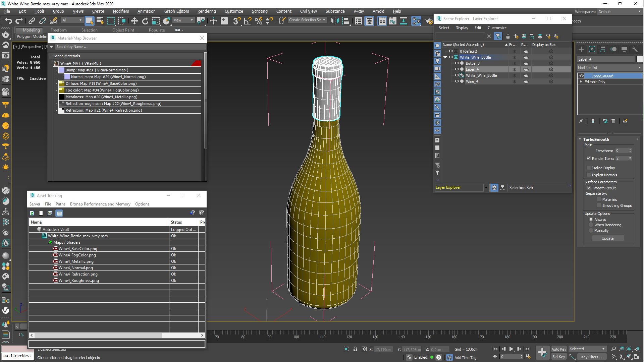Activate the Select and Link tool
The height and width of the screenshot is (362, 644).
(x=32, y=21)
